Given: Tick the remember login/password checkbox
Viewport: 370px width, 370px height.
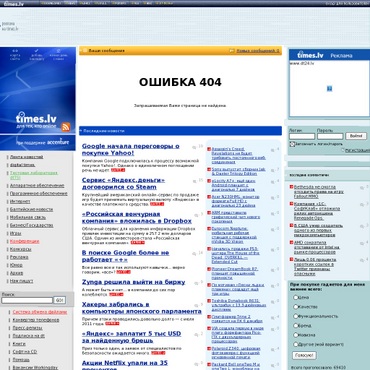Looking at the screenshot, I should point(292,144).
